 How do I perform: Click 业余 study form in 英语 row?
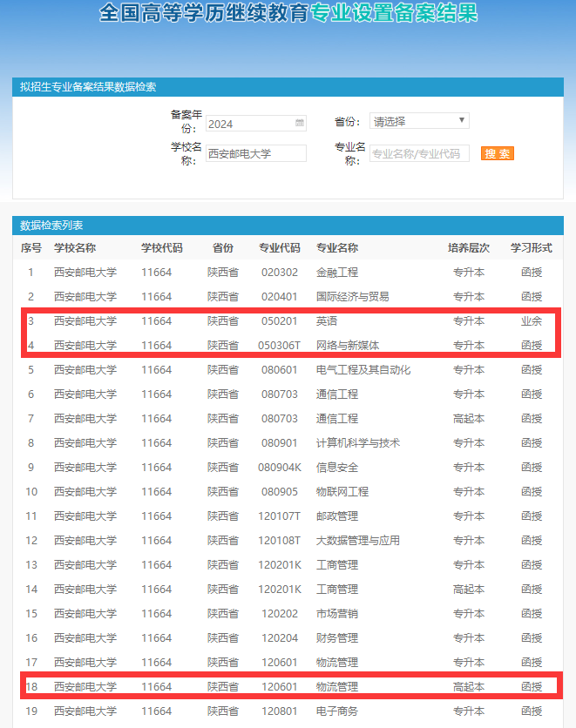coord(532,321)
